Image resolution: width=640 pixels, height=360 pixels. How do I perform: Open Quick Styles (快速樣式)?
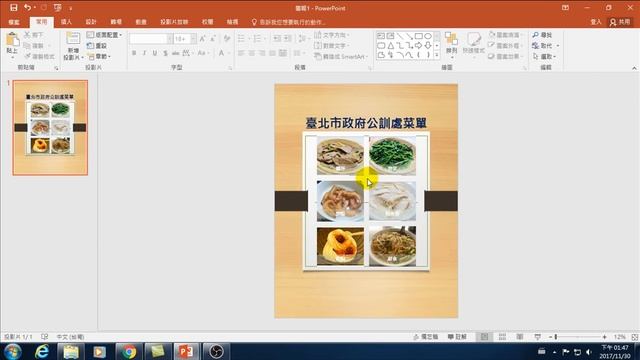coord(473,44)
